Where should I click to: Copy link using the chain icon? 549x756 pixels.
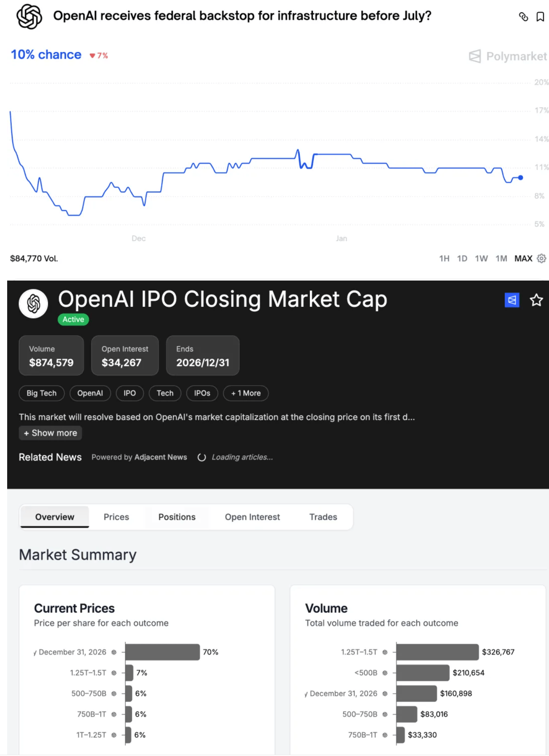point(523,17)
